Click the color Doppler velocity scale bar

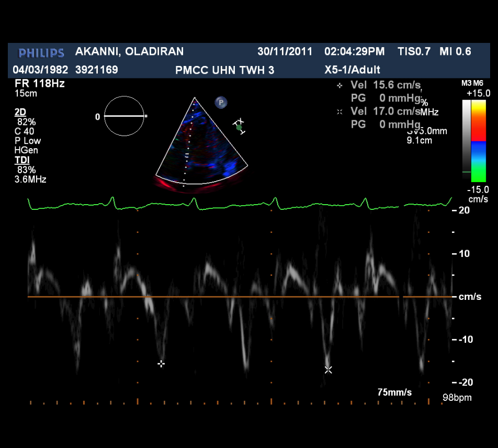pos(479,141)
